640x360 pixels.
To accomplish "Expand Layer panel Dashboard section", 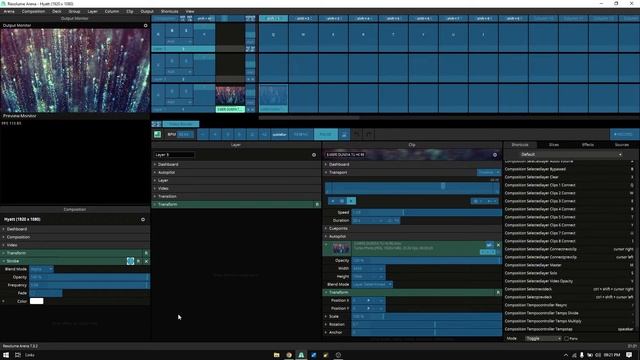I will coord(155,164).
